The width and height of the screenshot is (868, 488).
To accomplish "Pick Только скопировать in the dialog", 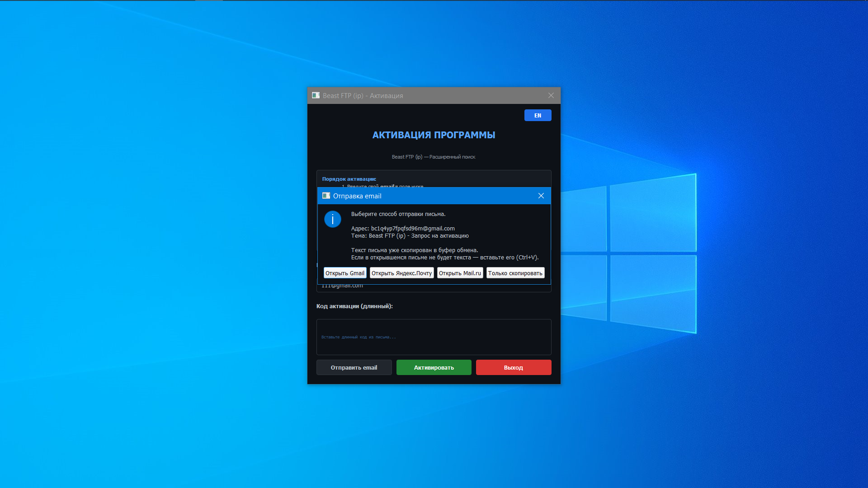I will click(x=515, y=273).
